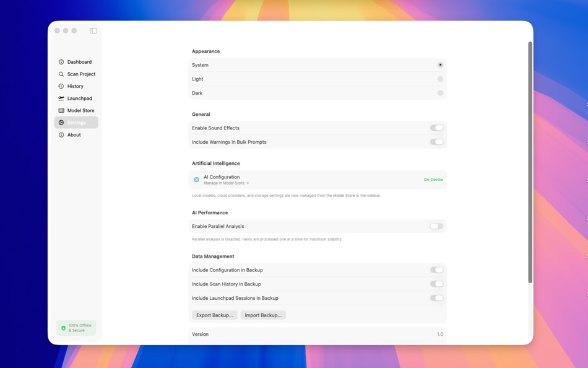Open the Dashboard from the sidebar icon
Viewport: 588px width, 368px height.
62,62
